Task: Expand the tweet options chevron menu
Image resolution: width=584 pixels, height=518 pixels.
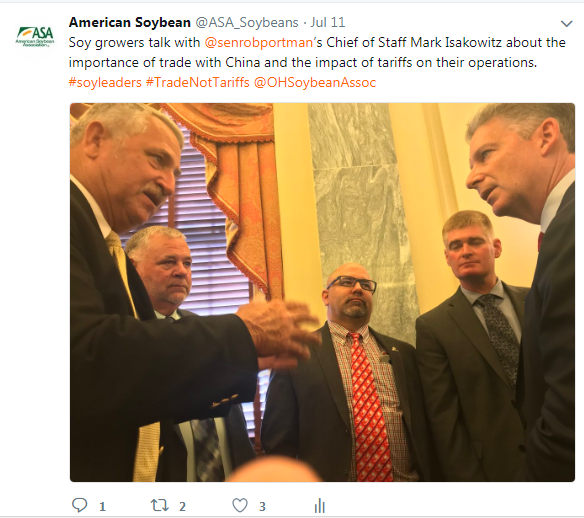Action: click(566, 24)
